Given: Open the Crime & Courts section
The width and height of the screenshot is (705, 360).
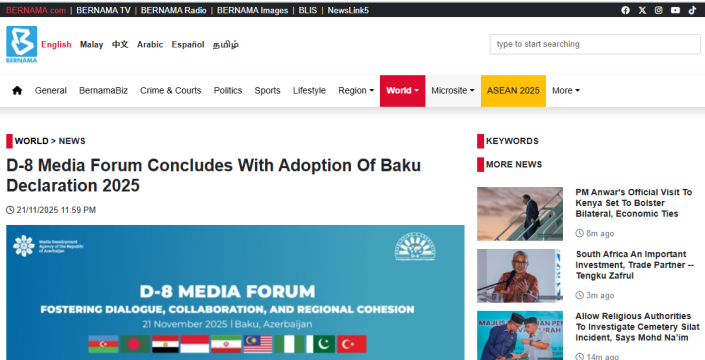Looking at the screenshot, I should pyautogui.click(x=170, y=90).
